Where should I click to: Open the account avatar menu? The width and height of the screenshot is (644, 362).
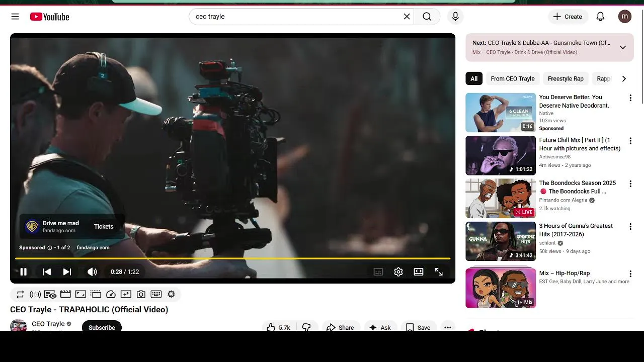[625, 17]
